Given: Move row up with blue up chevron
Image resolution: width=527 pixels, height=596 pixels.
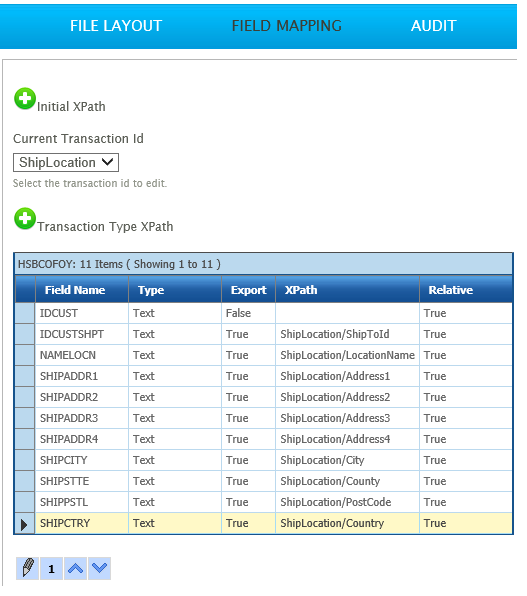Looking at the screenshot, I should click(75, 568).
